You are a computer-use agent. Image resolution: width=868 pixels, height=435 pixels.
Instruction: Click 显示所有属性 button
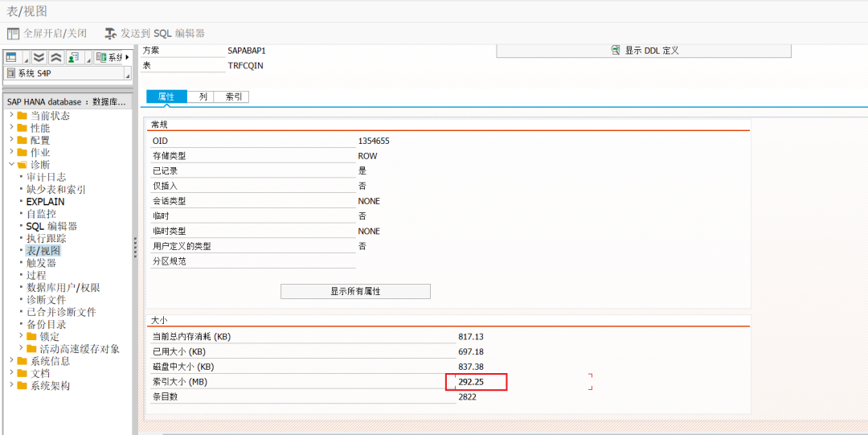355,291
